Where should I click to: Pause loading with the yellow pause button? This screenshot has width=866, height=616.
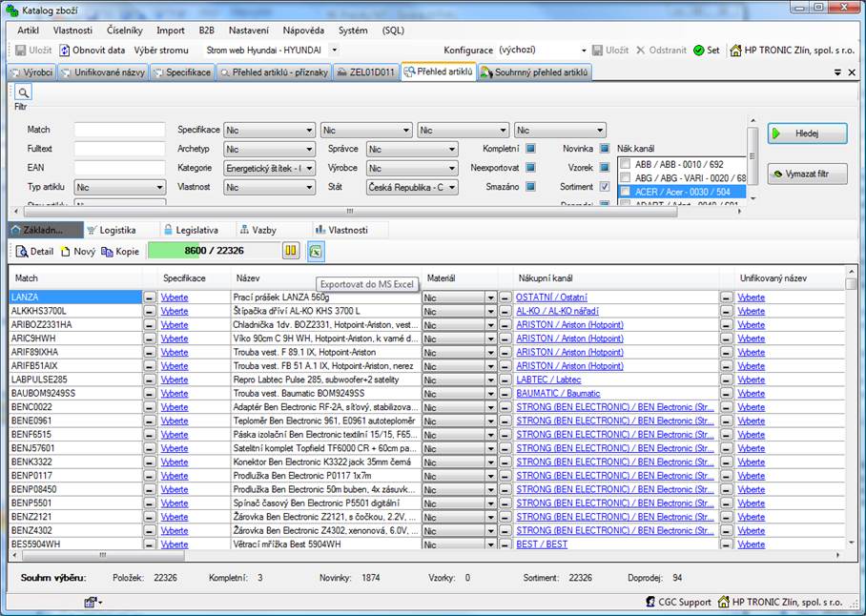(x=291, y=251)
